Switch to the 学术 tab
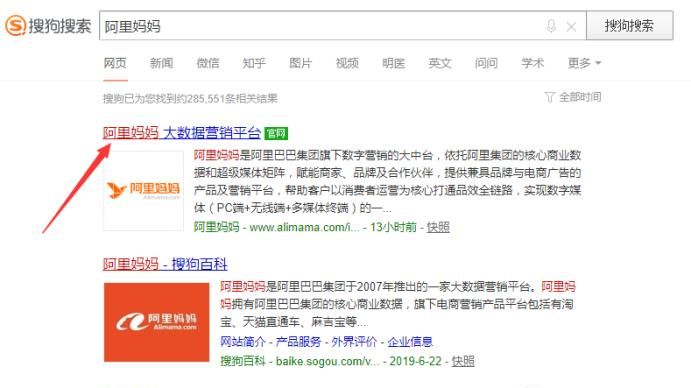691x388 pixels. [532, 63]
